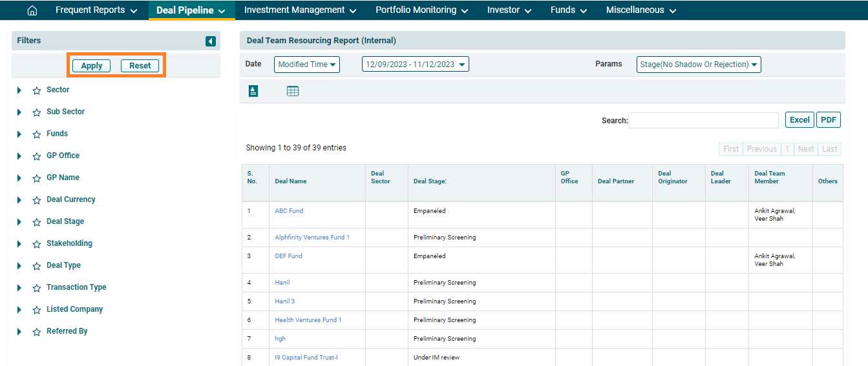The width and height of the screenshot is (868, 366).
Task: Expand the Deal Currency filter
Action: tap(19, 200)
